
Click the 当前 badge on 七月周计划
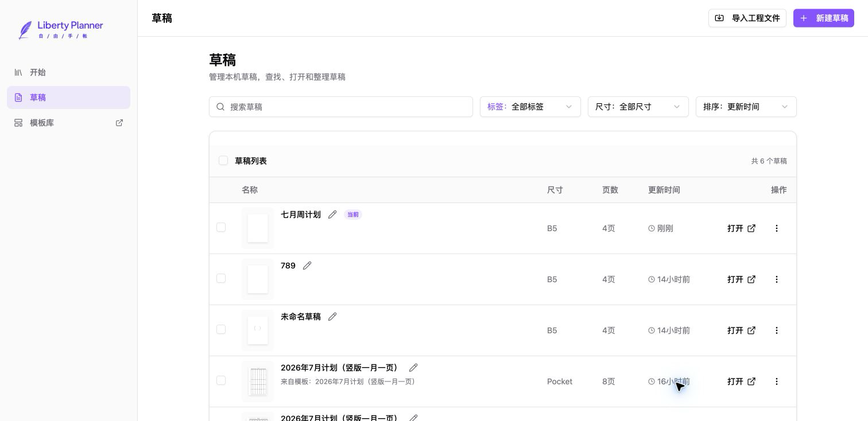[353, 215]
